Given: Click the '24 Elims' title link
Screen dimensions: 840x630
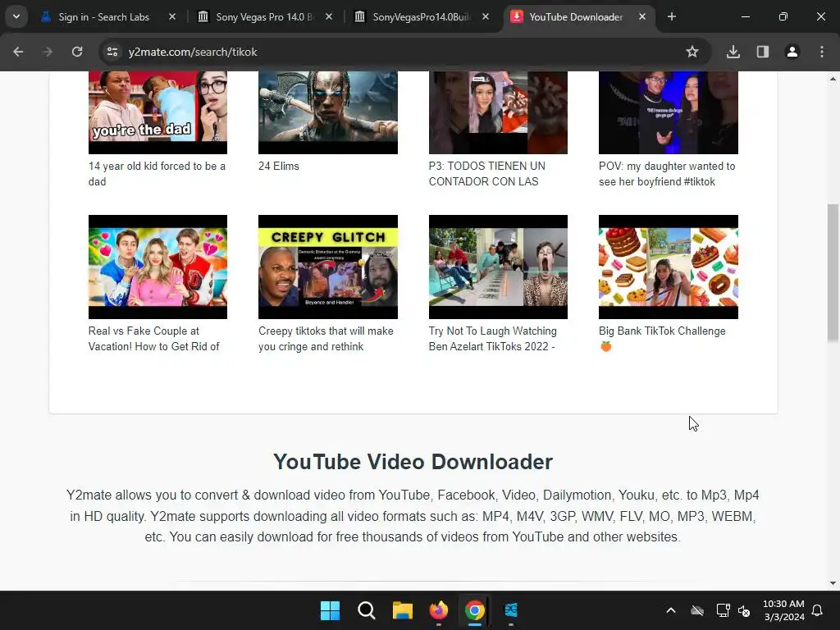Looking at the screenshot, I should pyautogui.click(x=279, y=166).
